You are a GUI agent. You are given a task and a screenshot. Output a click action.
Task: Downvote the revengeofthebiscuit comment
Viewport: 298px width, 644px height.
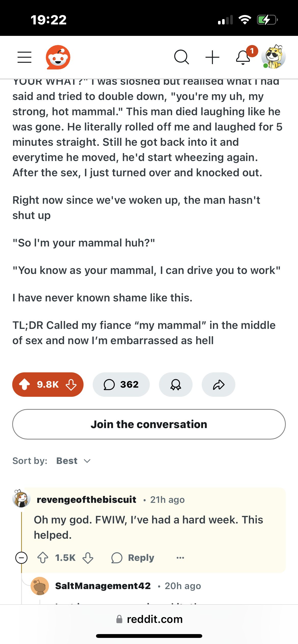pyautogui.click(x=88, y=558)
